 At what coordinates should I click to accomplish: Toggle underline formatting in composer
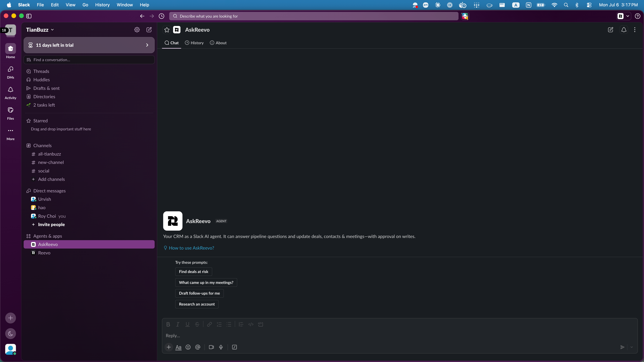(187, 324)
